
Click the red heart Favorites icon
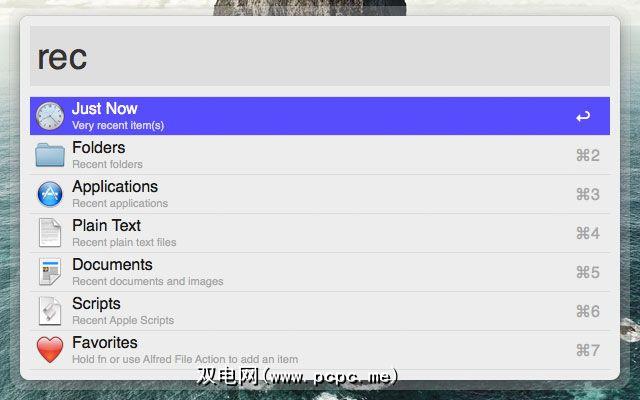pyautogui.click(x=50, y=350)
